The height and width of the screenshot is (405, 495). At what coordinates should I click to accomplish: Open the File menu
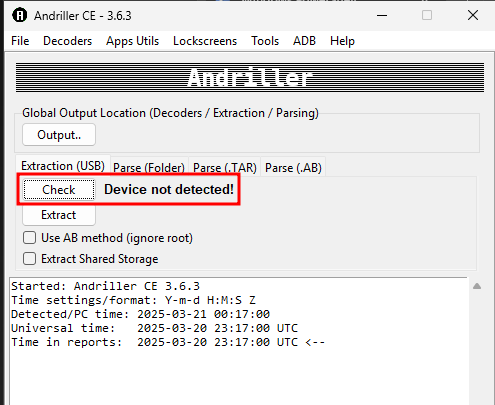tap(20, 41)
